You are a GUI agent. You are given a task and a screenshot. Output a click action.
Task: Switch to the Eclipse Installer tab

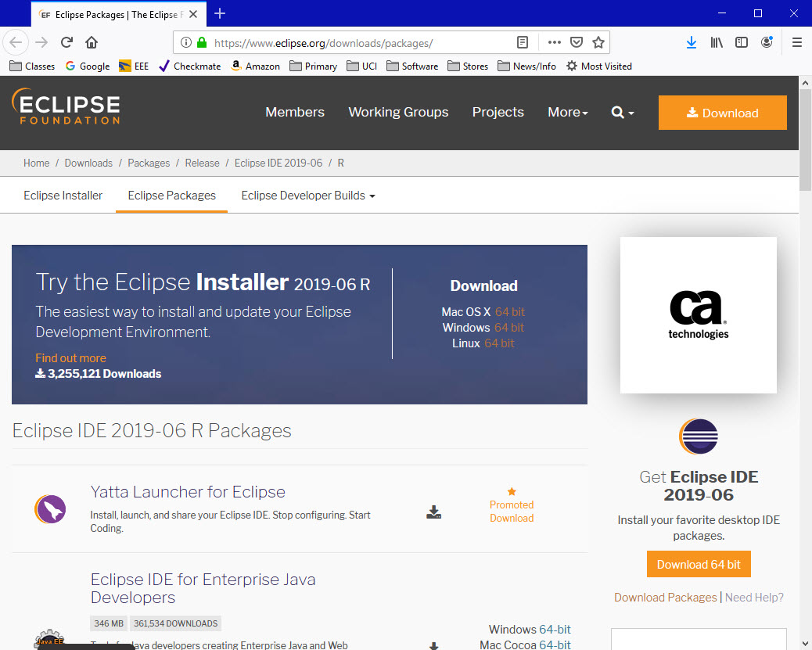point(63,196)
